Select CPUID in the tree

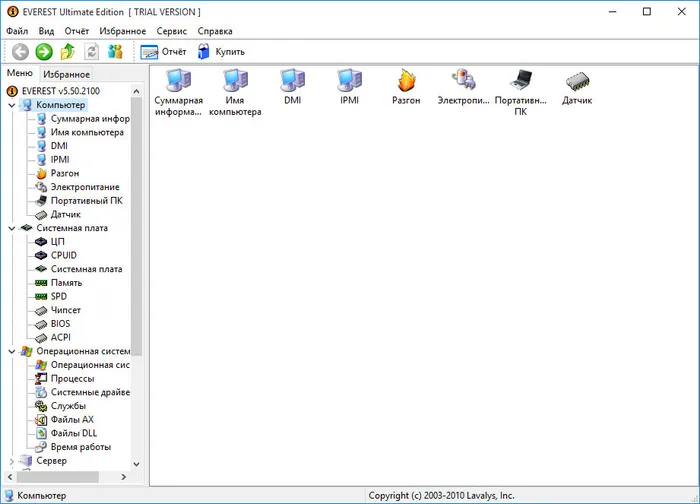[63, 255]
